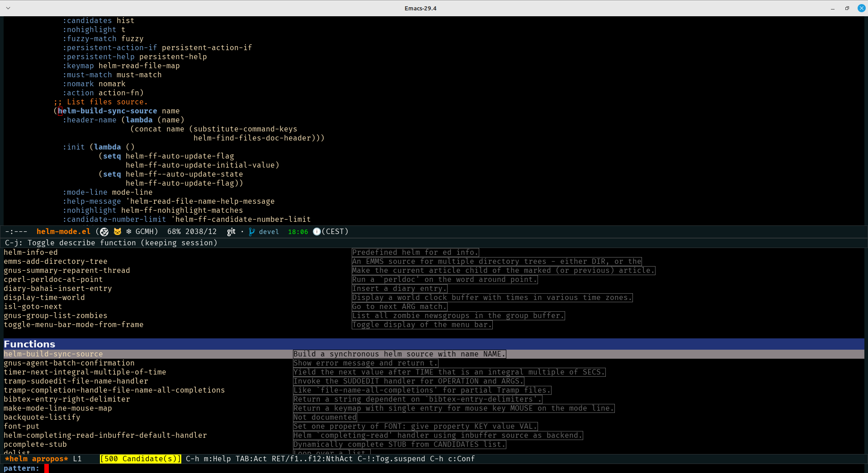Click the 'helm-read-file-name-help-message symbol
The width and height of the screenshot is (868, 473).
[x=200, y=201]
